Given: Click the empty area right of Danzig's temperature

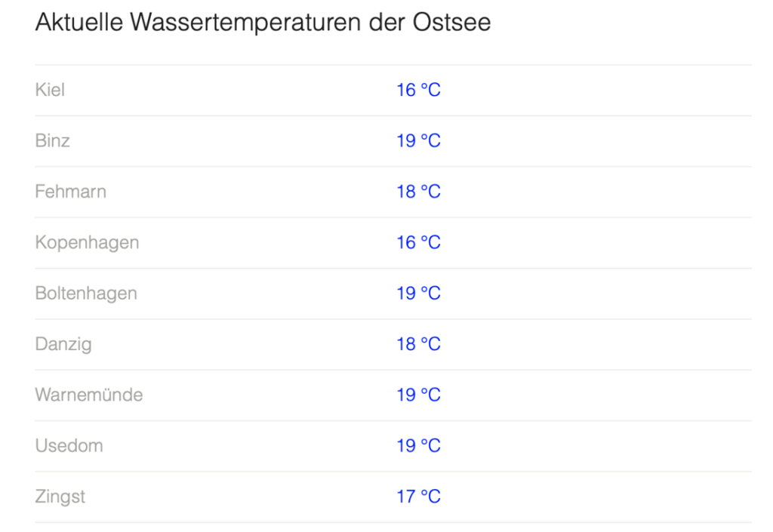Looking at the screenshot, I should 596,344.
